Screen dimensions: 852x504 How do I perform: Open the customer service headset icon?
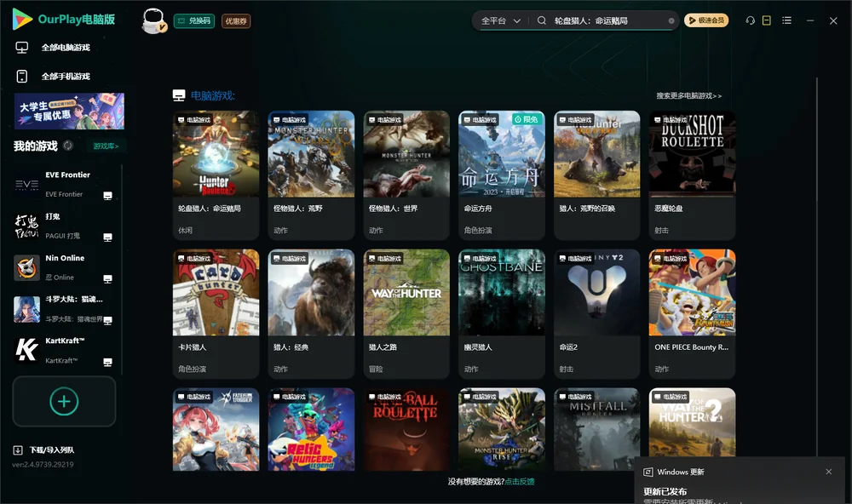tap(751, 20)
